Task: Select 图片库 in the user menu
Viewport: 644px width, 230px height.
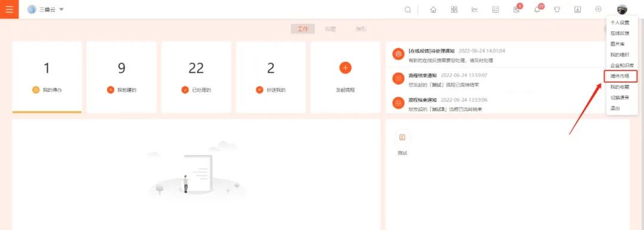Action: (x=617, y=44)
